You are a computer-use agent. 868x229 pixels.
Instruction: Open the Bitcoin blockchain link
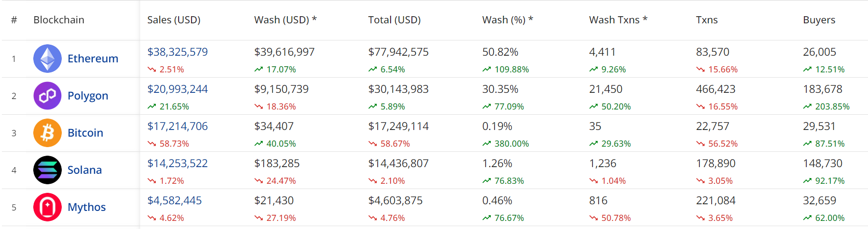click(86, 133)
